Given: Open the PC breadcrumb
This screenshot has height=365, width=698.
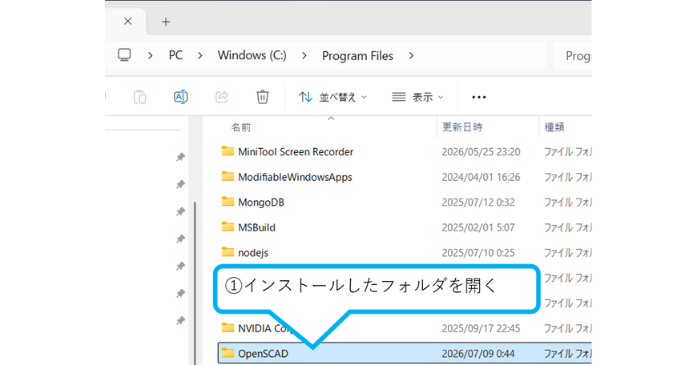Looking at the screenshot, I should pyautogui.click(x=175, y=55).
